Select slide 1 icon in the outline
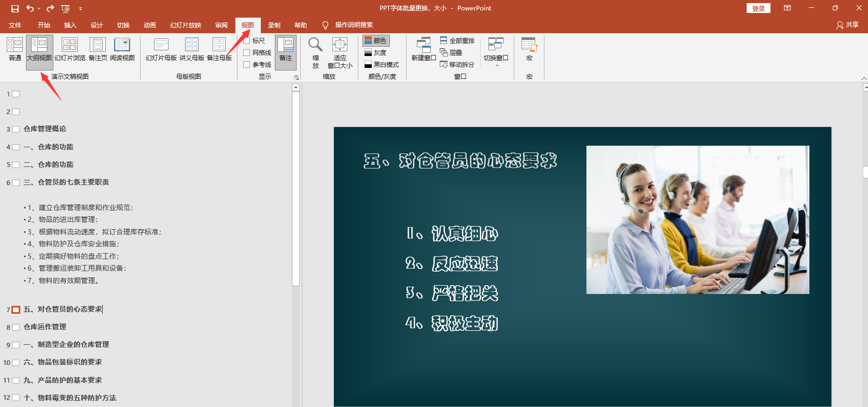 pos(16,94)
